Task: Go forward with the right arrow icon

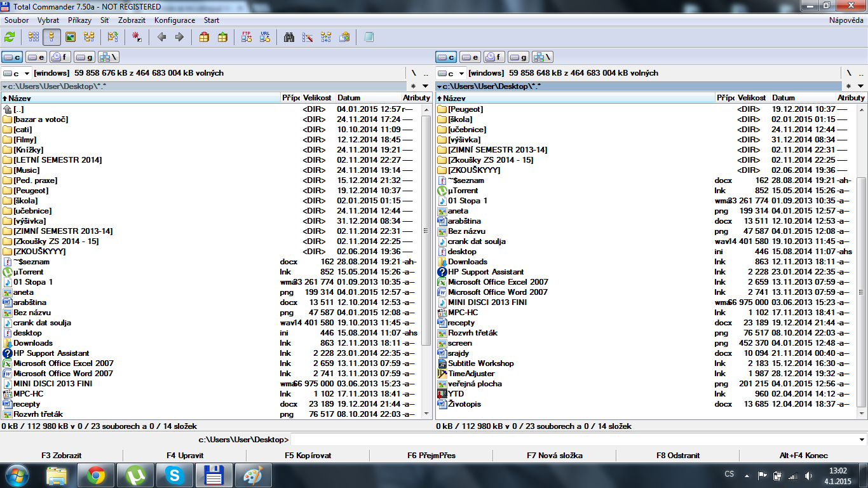Action: pos(179,37)
